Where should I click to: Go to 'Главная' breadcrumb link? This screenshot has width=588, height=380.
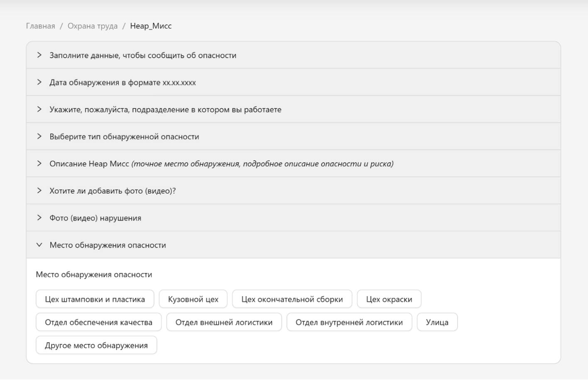[x=40, y=26]
